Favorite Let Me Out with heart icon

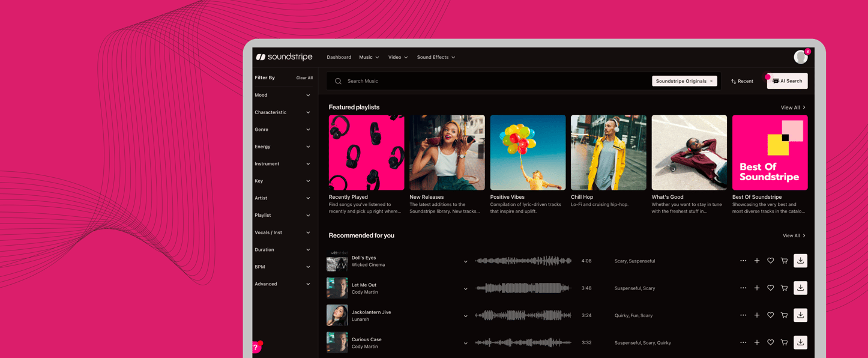click(x=770, y=288)
